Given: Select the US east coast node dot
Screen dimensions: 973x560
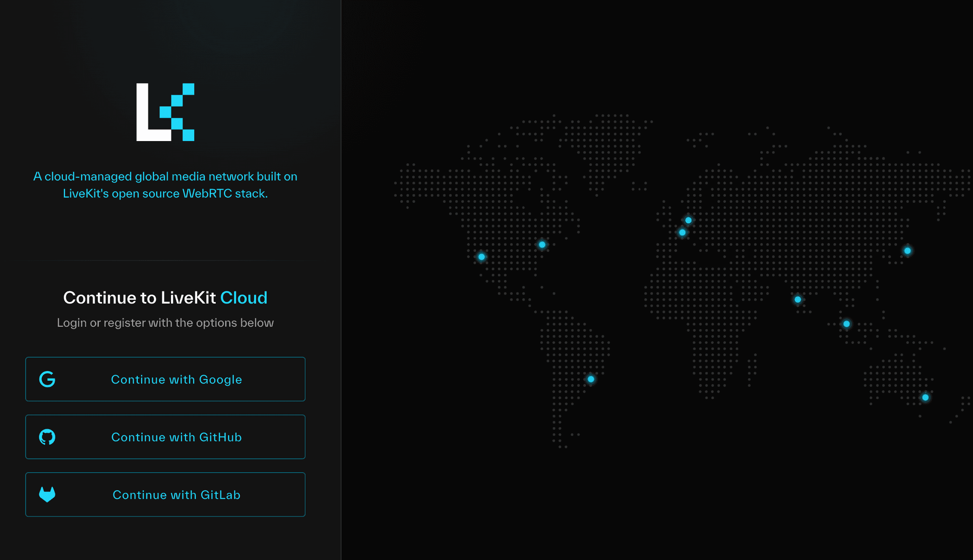Looking at the screenshot, I should (542, 245).
